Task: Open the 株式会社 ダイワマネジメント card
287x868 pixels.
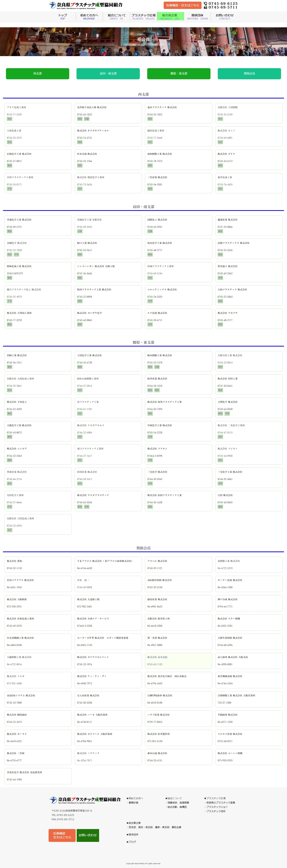Action: click(108, 661)
